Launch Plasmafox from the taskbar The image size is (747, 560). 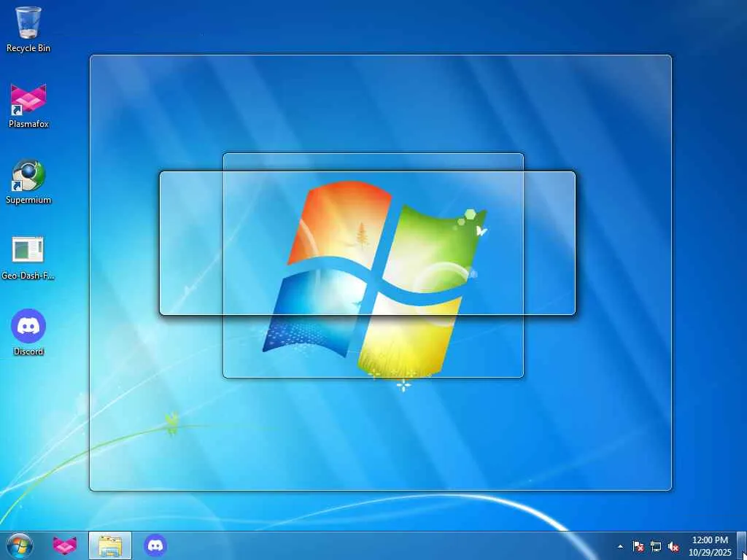tap(65, 545)
